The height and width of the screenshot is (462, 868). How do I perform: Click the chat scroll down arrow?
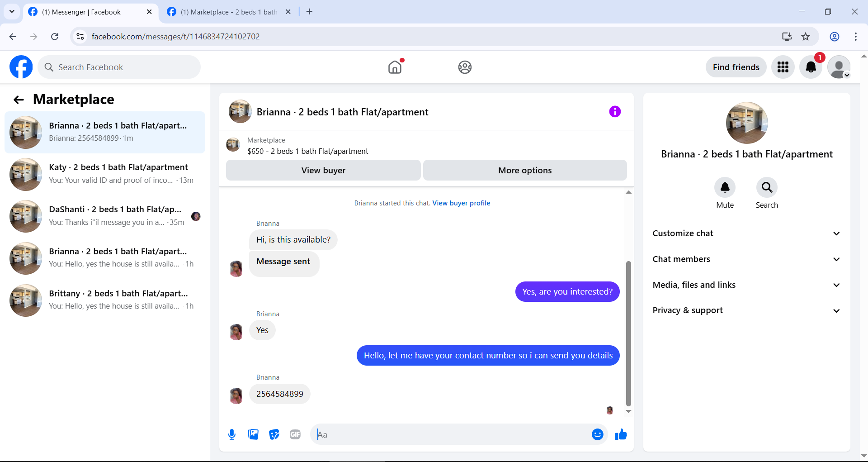pyautogui.click(x=628, y=411)
